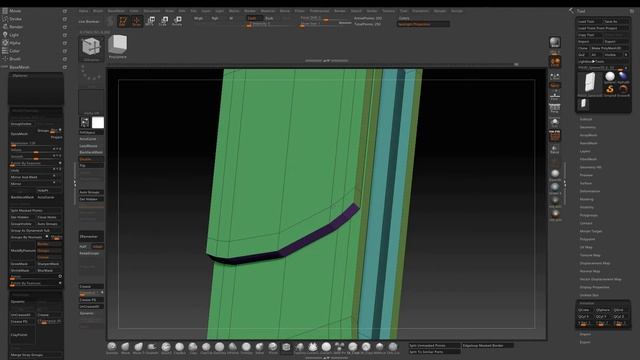Viewport: 640px width, 360px height.
Task: Choose the Move brush in bottom shelf
Action: (126, 347)
